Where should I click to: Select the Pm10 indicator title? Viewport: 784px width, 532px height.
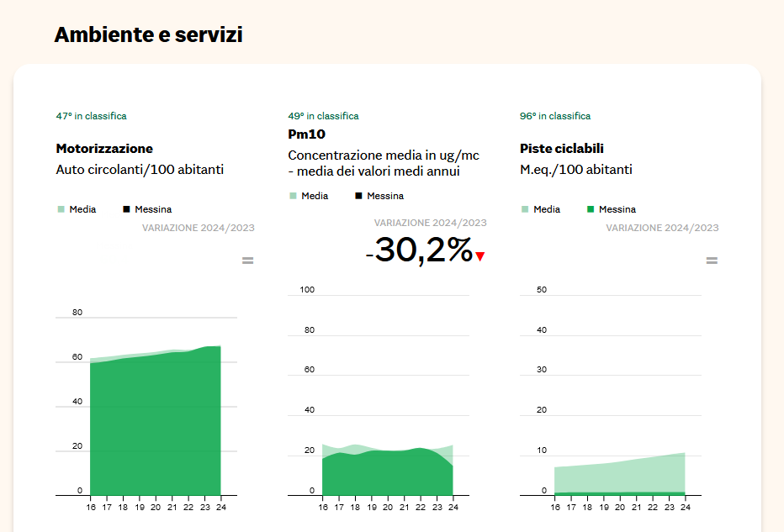[x=306, y=134]
